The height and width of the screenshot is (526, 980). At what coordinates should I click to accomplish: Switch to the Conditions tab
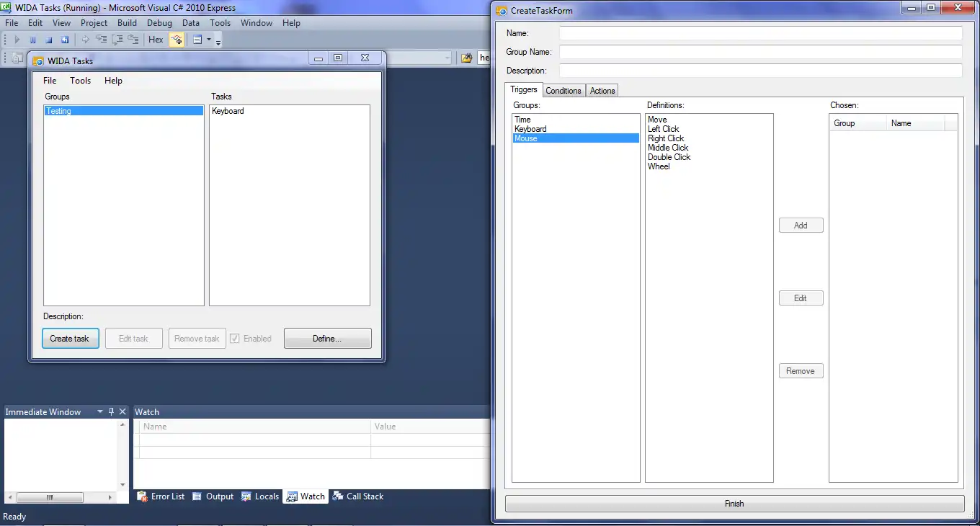coord(563,91)
